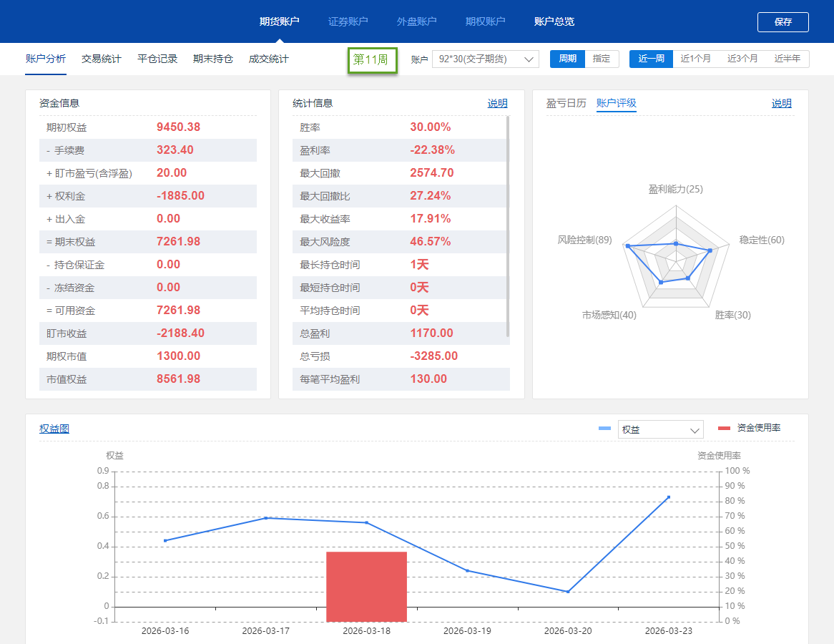Screen dimensions: 834x644
Task: Switch to the 盈亏日历 view
Action: pyautogui.click(x=566, y=103)
